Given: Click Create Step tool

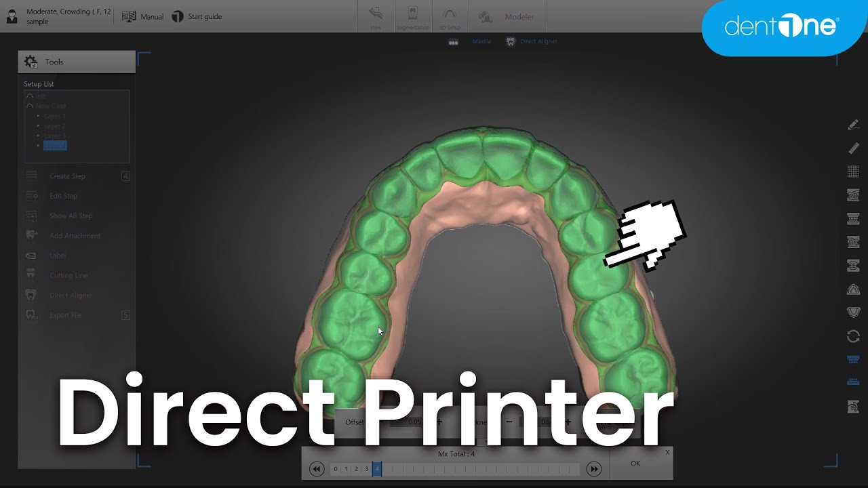Looking at the screenshot, I should [67, 176].
